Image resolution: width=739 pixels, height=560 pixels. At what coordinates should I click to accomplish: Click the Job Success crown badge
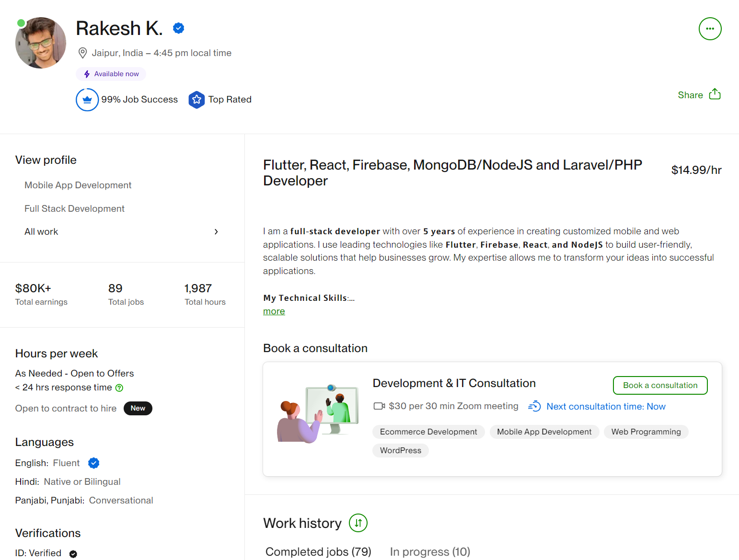[x=87, y=100]
